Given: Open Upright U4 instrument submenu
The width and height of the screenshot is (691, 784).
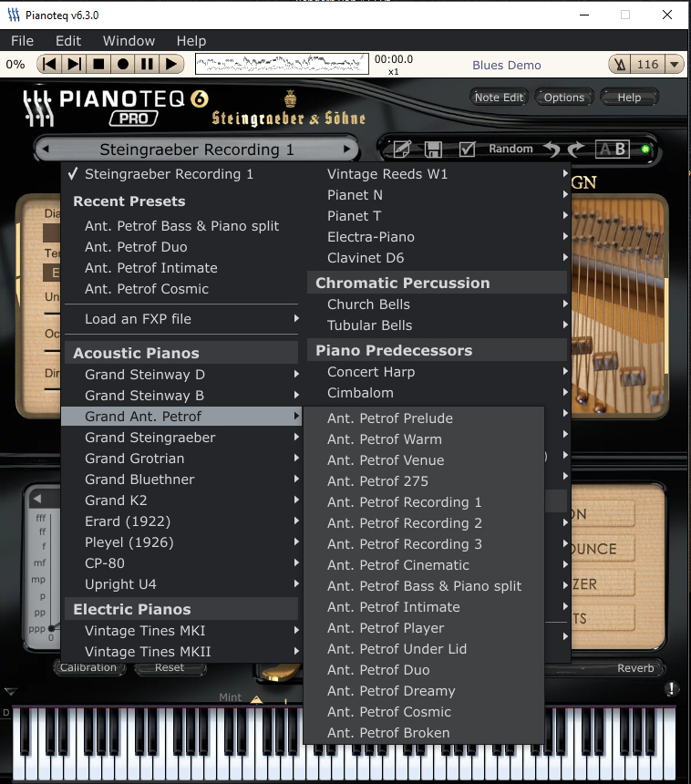Looking at the screenshot, I should (x=181, y=584).
